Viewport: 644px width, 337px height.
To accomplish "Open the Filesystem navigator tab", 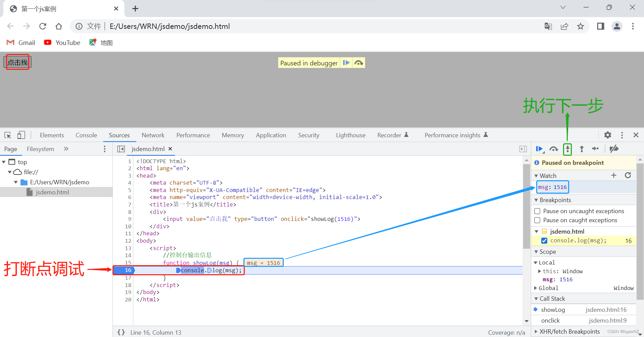I will coord(40,149).
